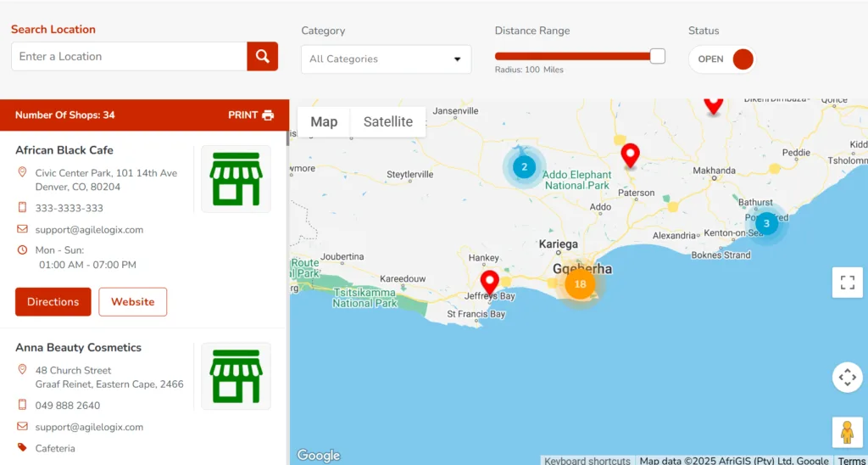Click the magnifying glass search button
This screenshot has height=465, width=868.
coord(263,56)
